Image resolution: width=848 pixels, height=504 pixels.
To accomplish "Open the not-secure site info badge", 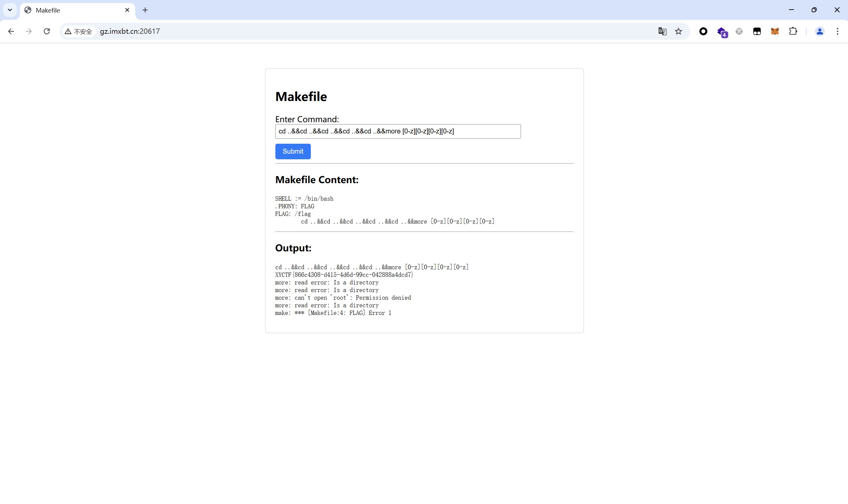I will click(79, 31).
